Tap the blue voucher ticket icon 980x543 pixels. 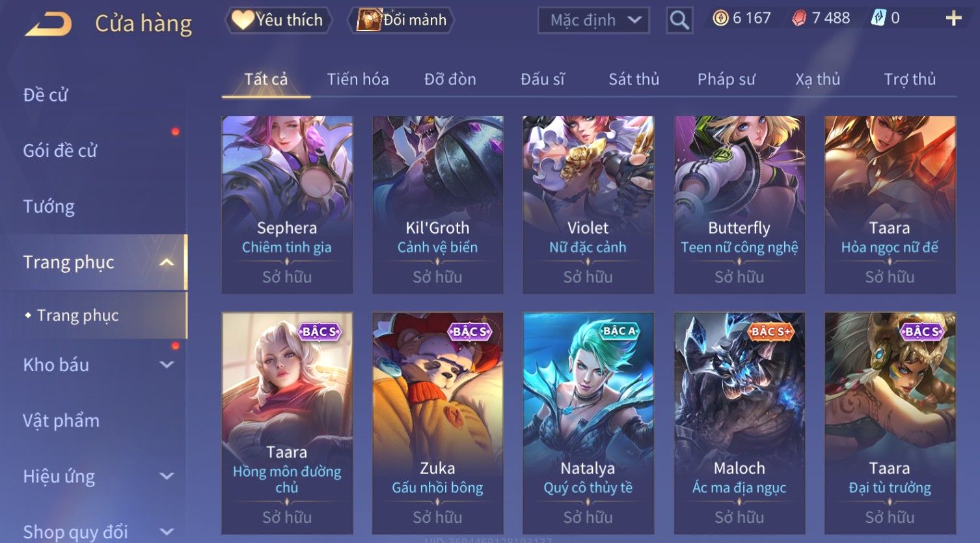[878, 18]
